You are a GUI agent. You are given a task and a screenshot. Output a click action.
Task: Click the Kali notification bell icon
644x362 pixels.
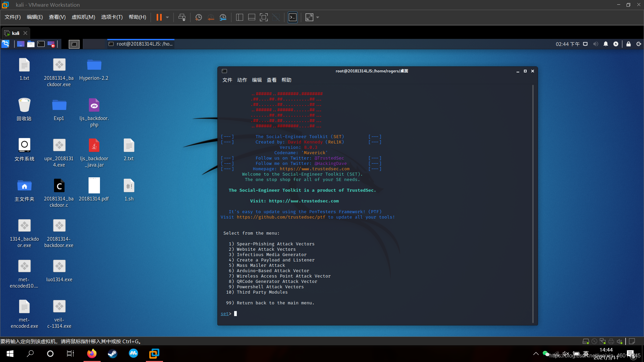coord(606,44)
